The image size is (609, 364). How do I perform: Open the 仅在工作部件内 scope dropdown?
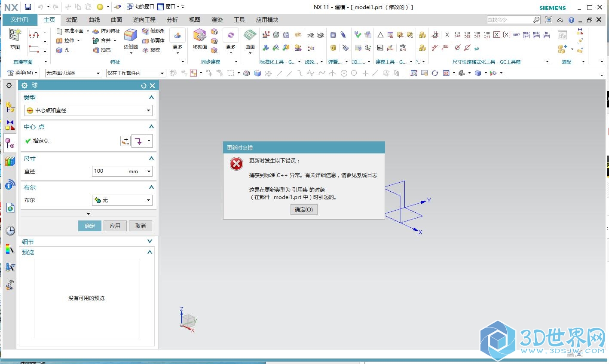pyautogui.click(x=136, y=73)
